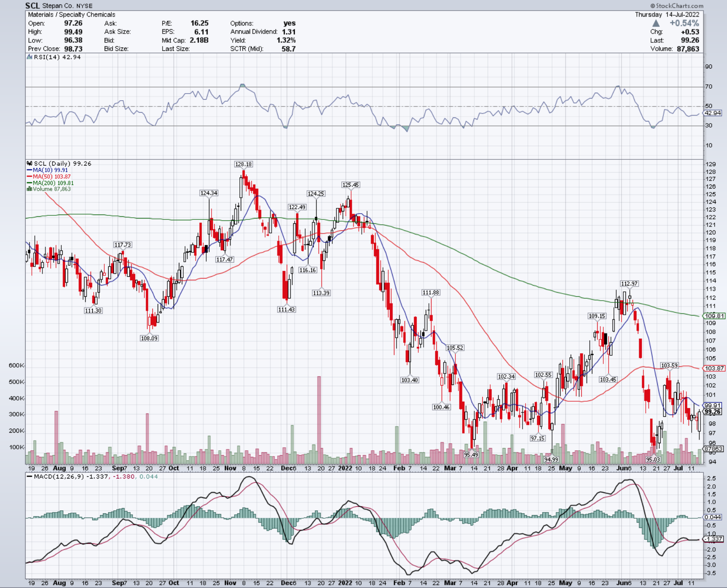The height and width of the screenshot is (588, 727).
Task: Click the 116.16 price low label
Action: tap(308, 270)
